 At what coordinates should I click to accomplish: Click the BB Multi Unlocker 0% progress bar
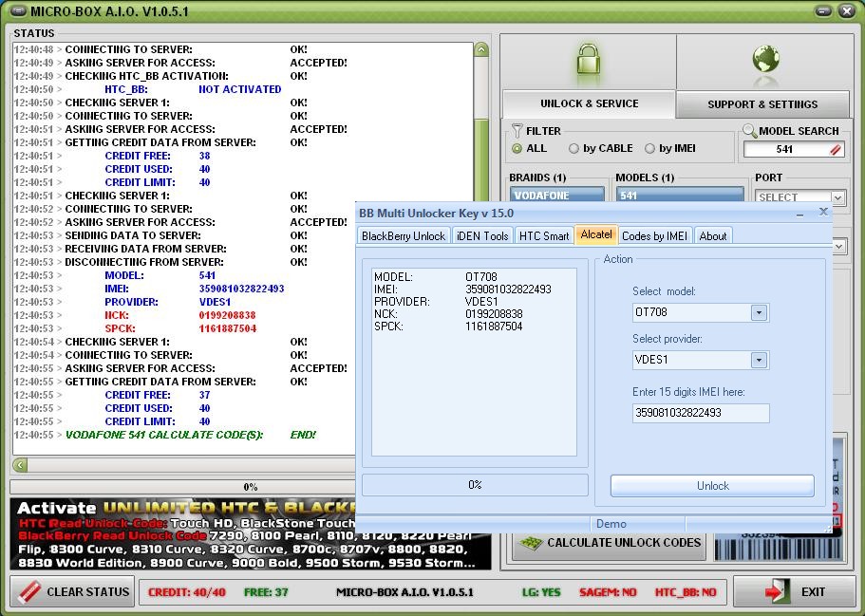pos(475,485)
